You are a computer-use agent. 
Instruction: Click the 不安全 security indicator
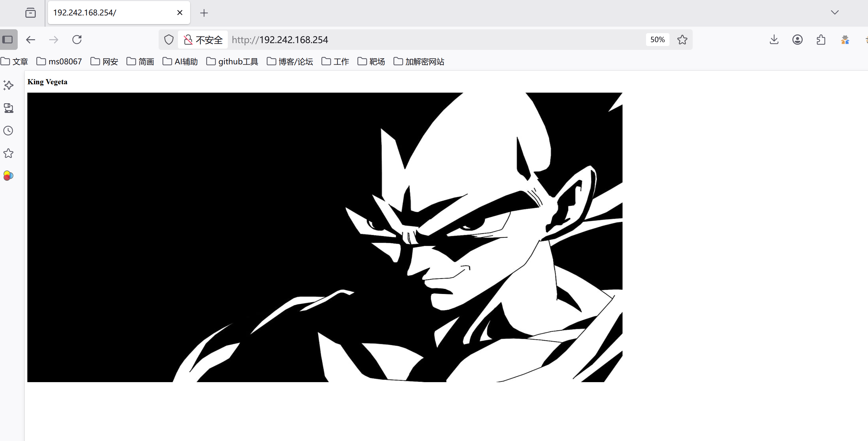pyautogui.click(x=203, y=40)
